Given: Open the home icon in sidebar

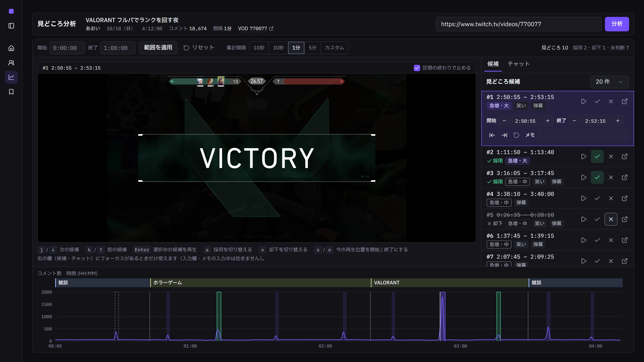Looking at the screenshot, I should click(11, 48).
